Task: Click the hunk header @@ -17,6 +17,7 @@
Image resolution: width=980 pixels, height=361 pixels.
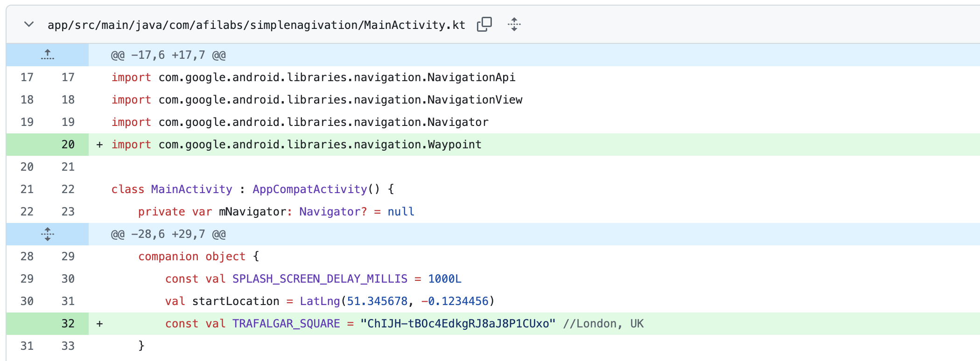Action: (168, 55)
